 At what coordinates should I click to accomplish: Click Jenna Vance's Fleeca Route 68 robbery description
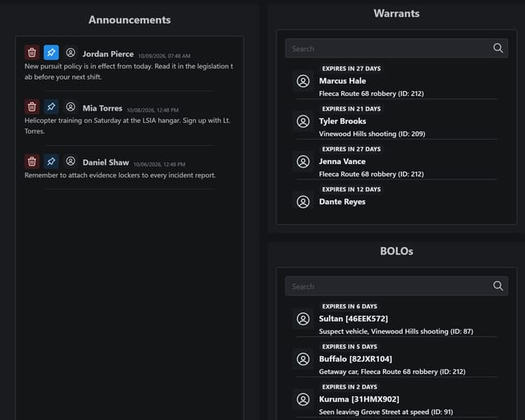pyautogui.click(x=372, y=174)
